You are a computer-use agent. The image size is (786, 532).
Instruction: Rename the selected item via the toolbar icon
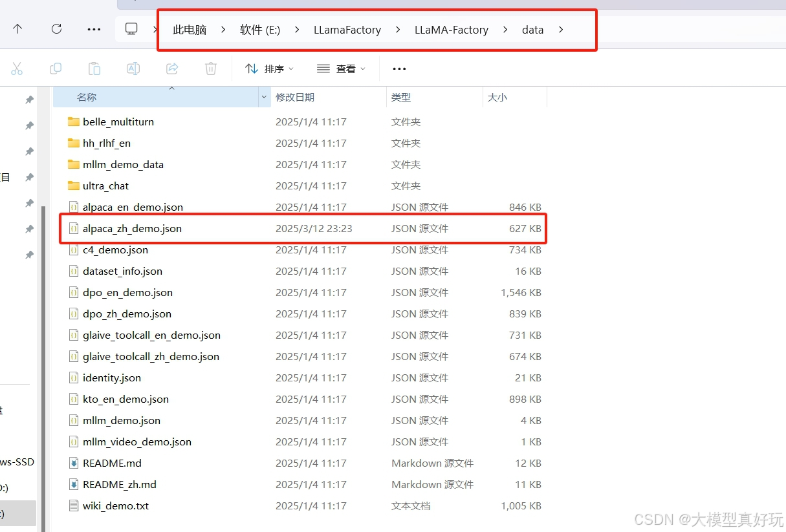tap(133, 69)
